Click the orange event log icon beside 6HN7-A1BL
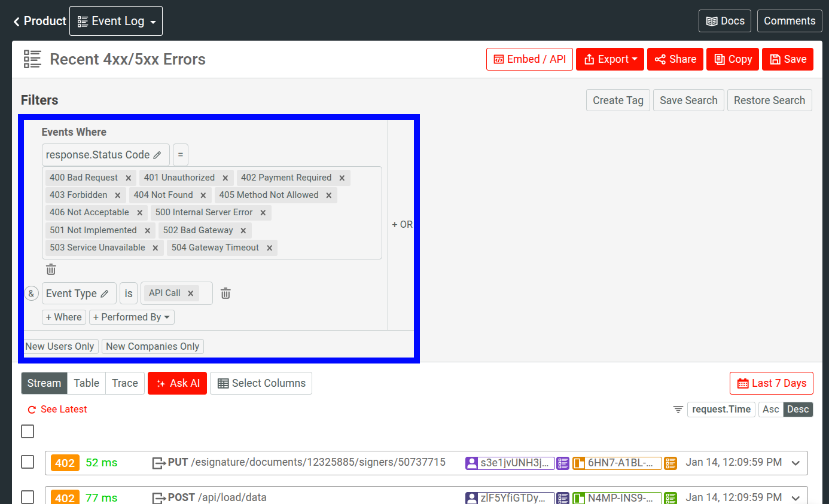The width and height of the screenshot is (829, 504). click(x=670, y=462)
